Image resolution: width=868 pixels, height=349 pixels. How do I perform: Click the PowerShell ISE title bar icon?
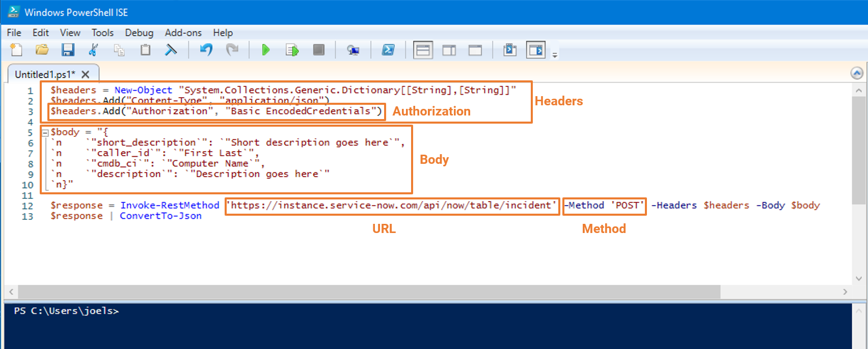coord(14,12)
